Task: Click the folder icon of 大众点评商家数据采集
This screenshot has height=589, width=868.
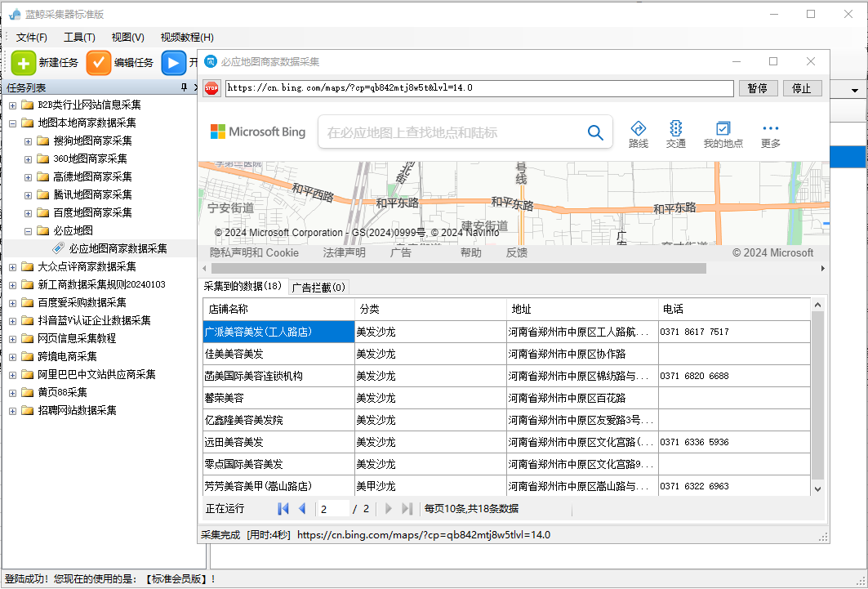Action: [x=27, y=267]
